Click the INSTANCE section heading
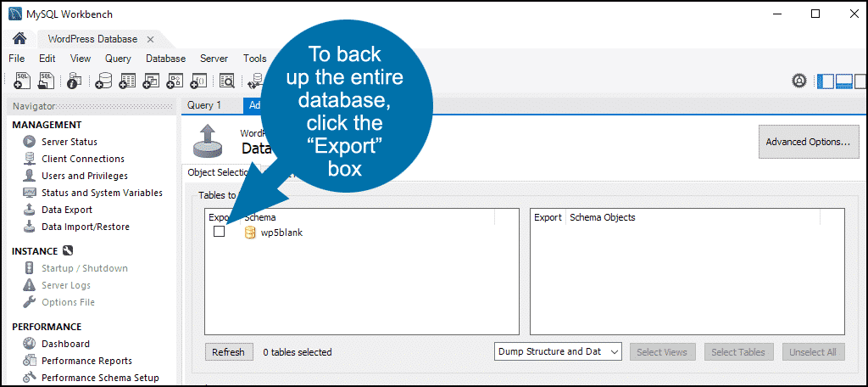This screenshot has height=387, width=868. pyautogui.click(x=35, y=251)
